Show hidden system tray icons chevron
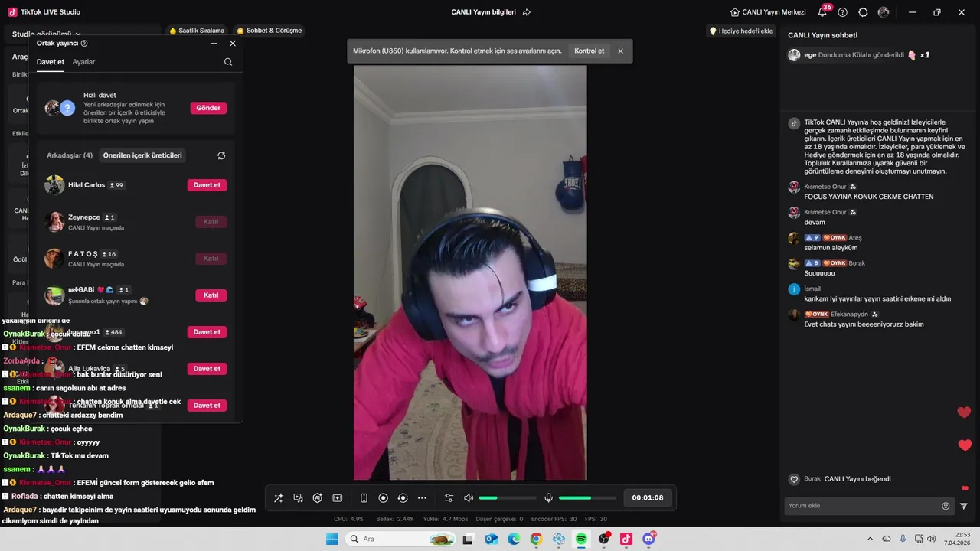 [870, 539]
